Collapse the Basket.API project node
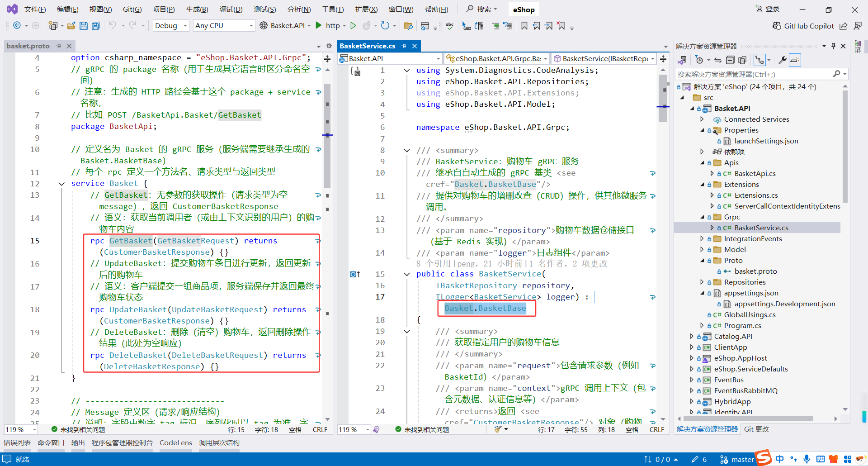The image size is (868, 466). tap(692, 108)
